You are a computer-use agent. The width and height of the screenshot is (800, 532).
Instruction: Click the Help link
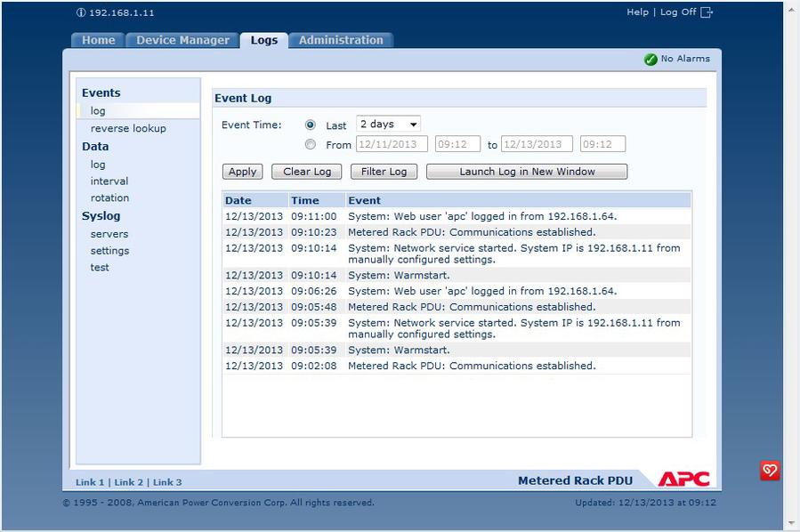pyautogui.click(x=637, y=12)
